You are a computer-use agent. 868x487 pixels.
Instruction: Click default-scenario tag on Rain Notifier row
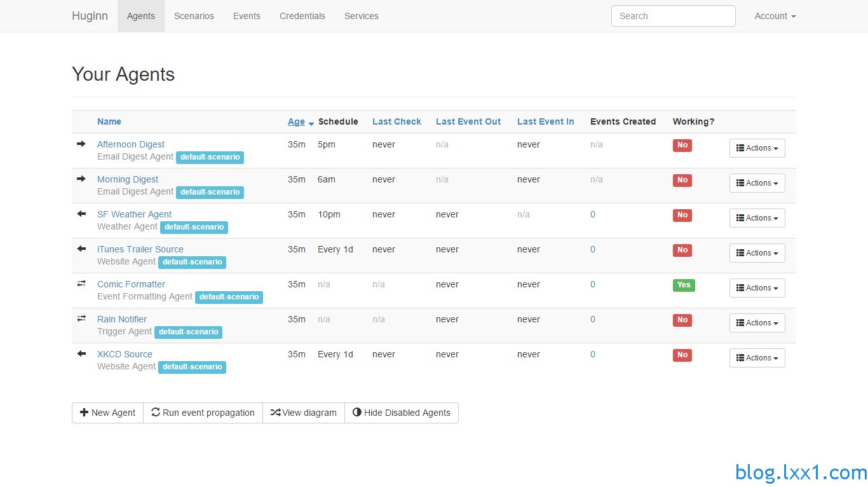tap(188, 332)
